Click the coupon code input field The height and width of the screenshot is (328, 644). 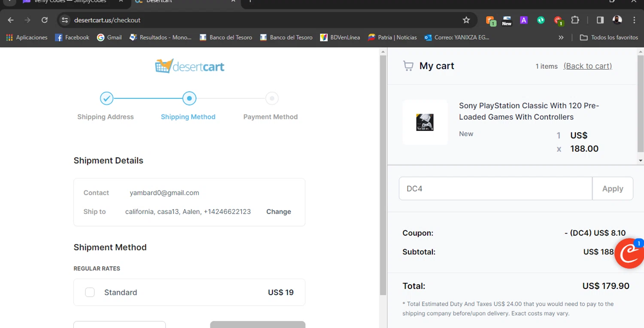[x=495, y=188]
